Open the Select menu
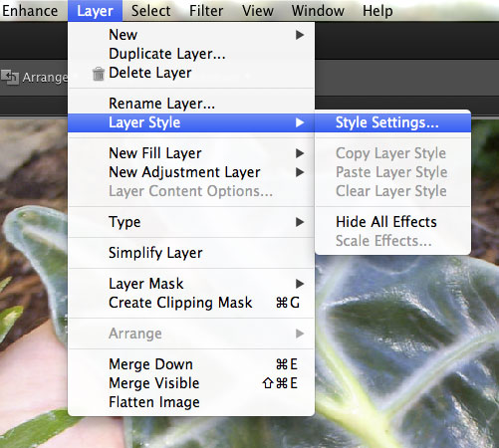 point(150,11)
